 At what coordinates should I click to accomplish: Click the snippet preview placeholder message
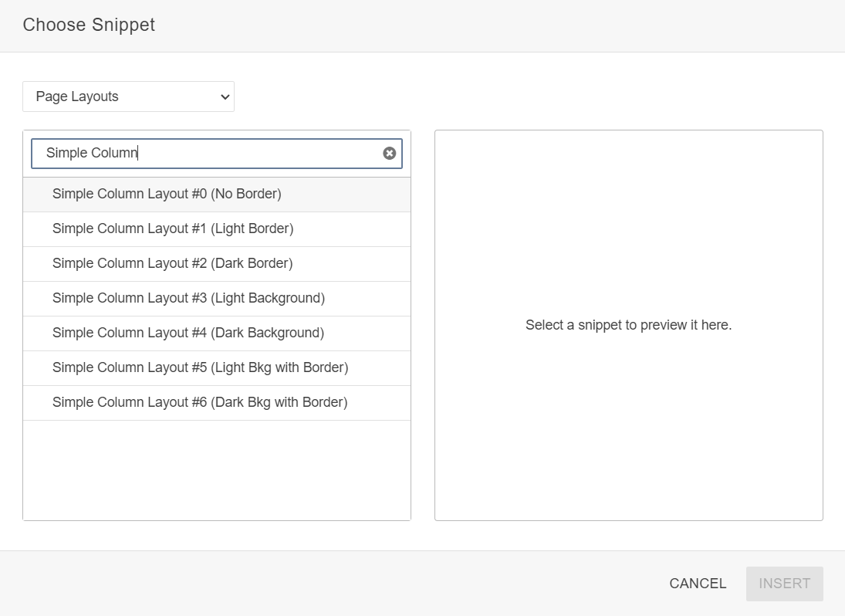(628, 325)
